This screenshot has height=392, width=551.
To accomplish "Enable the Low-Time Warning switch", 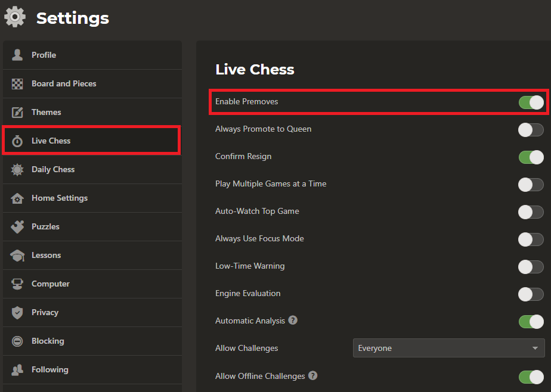I will [x=531, y=266].
